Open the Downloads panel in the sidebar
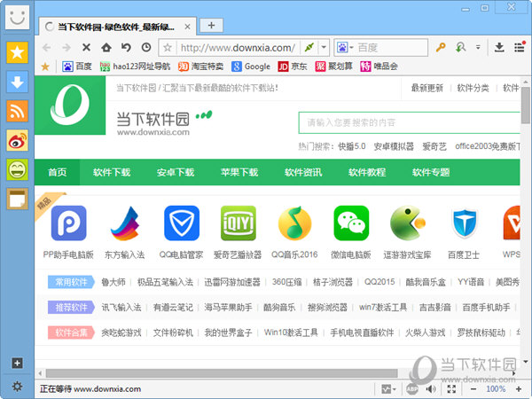 point(18,82)
